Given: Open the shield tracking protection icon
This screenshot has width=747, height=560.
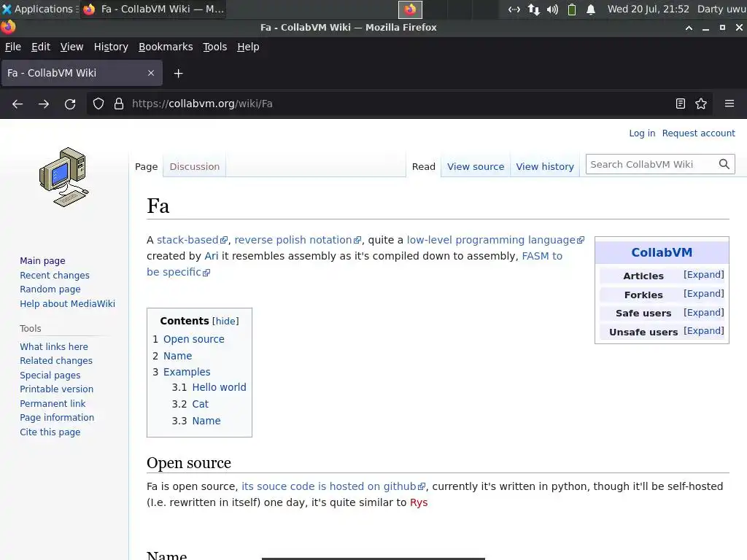Looking at the screenshot, I should click(x=98, y=104).
